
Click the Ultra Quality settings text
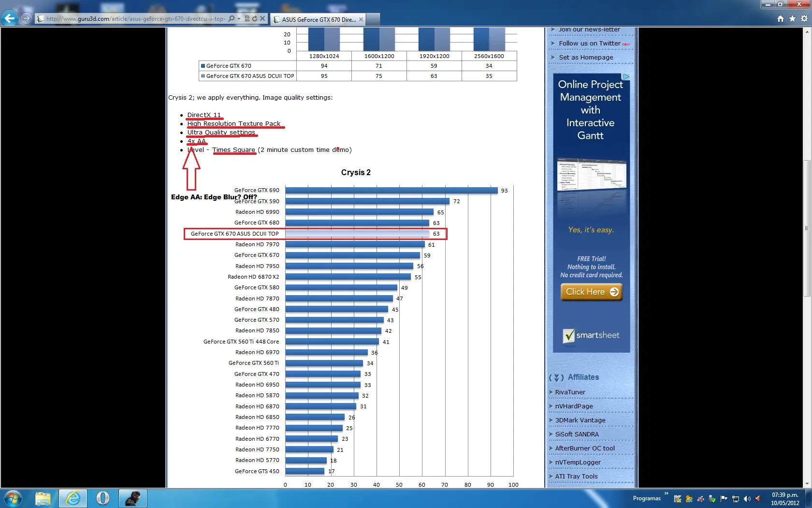pos(221,133)
